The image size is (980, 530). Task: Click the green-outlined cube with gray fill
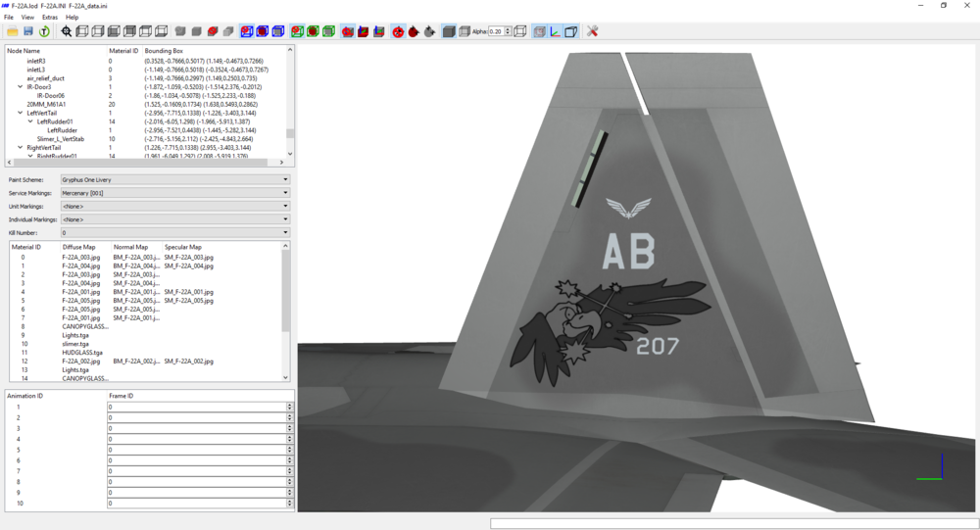point(328,31)
